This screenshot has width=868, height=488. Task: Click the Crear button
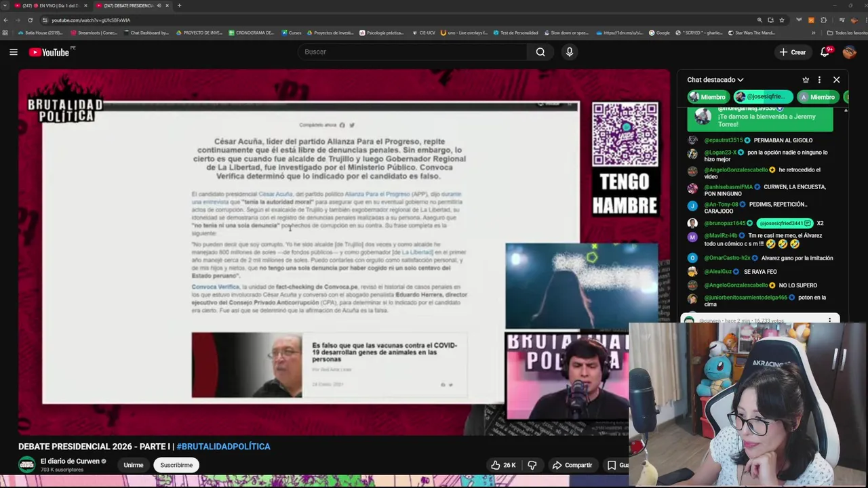tap(793, 52)
